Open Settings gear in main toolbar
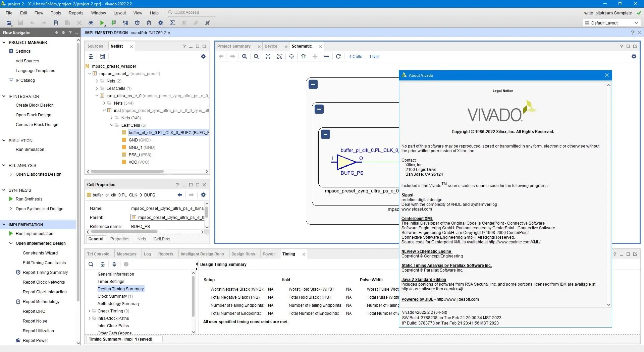Image resolution: width=644 pixels, height=352 pixels. coord(161,23)
